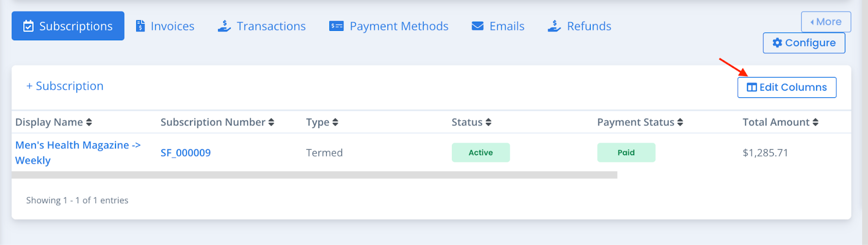Screen dimensions: 868x245
Task: Click the Refunds hand-dollar icon
Action: pos(554,26)
